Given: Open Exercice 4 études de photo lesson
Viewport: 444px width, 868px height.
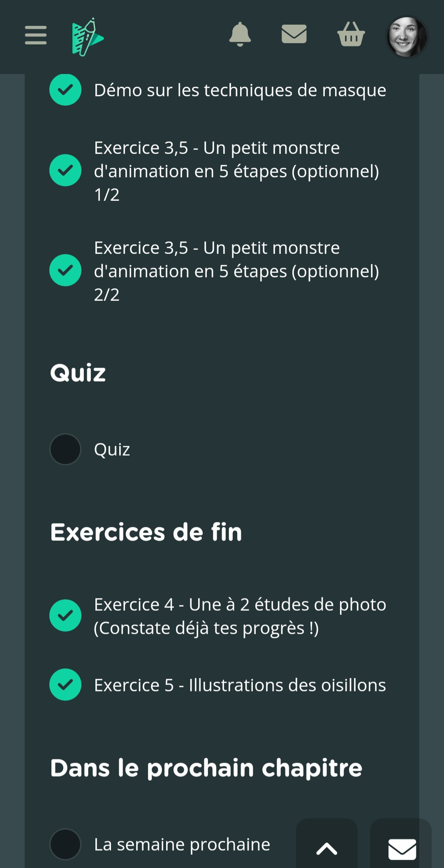Looking at the screenshot, I should (x=240, y=616).
